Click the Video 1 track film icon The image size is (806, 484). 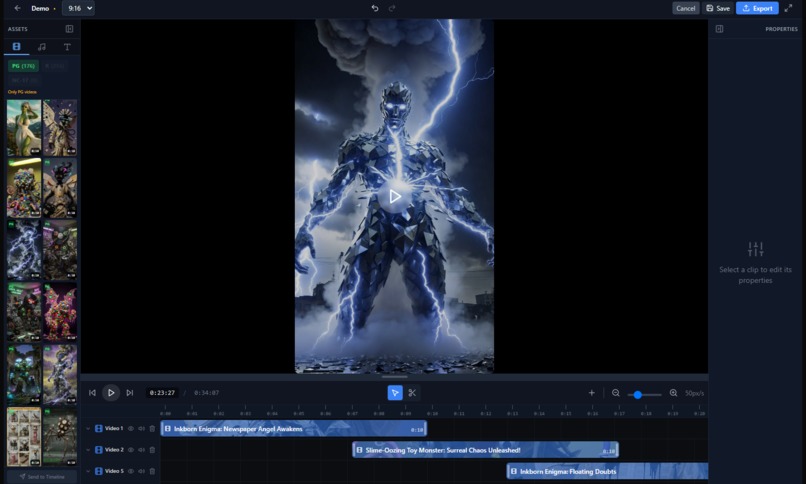[99, 429]
